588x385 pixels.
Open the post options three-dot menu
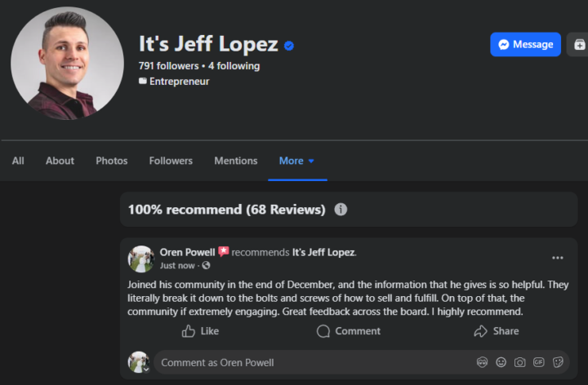pos(558,258)
